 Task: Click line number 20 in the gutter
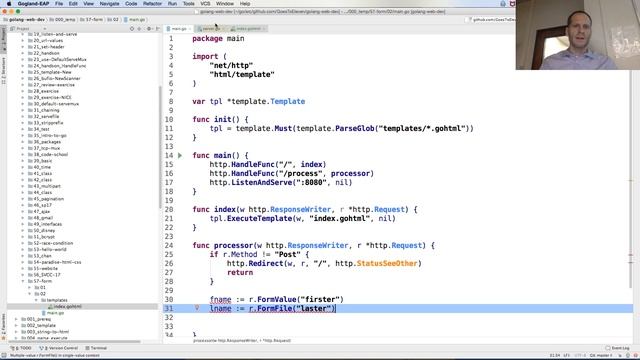point(169,209)
